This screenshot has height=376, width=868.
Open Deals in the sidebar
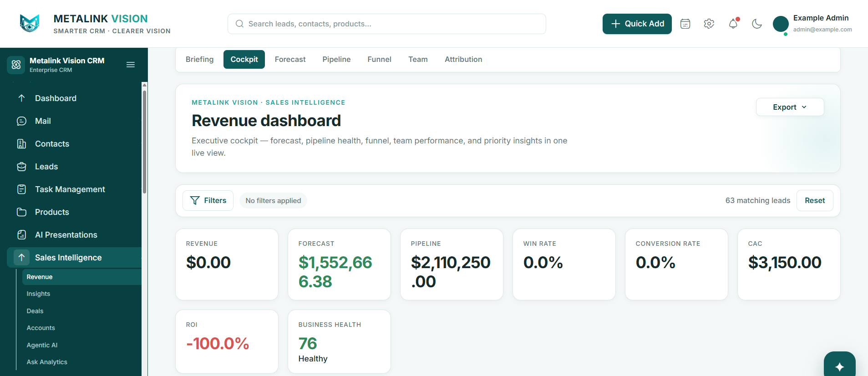click(x=35, y=311)
